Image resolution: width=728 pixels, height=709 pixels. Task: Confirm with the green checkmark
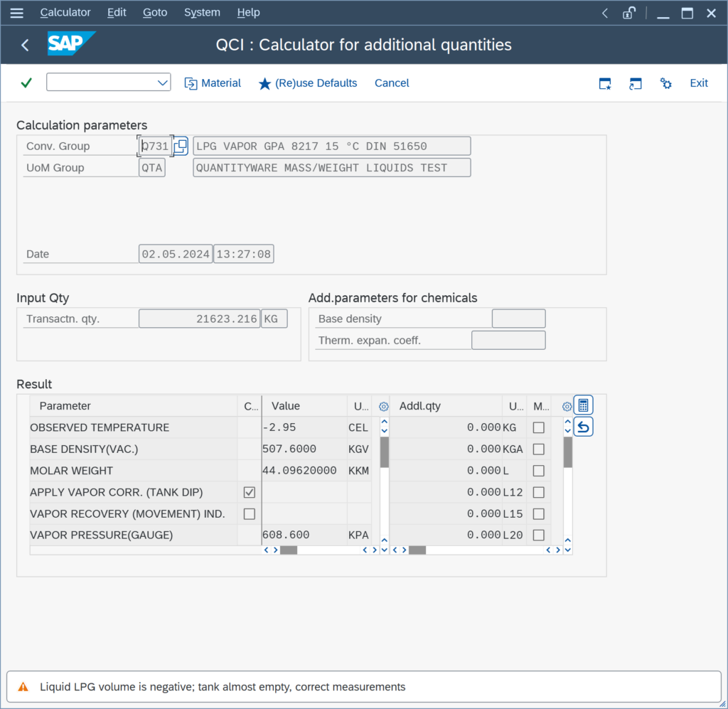(26, 82)
